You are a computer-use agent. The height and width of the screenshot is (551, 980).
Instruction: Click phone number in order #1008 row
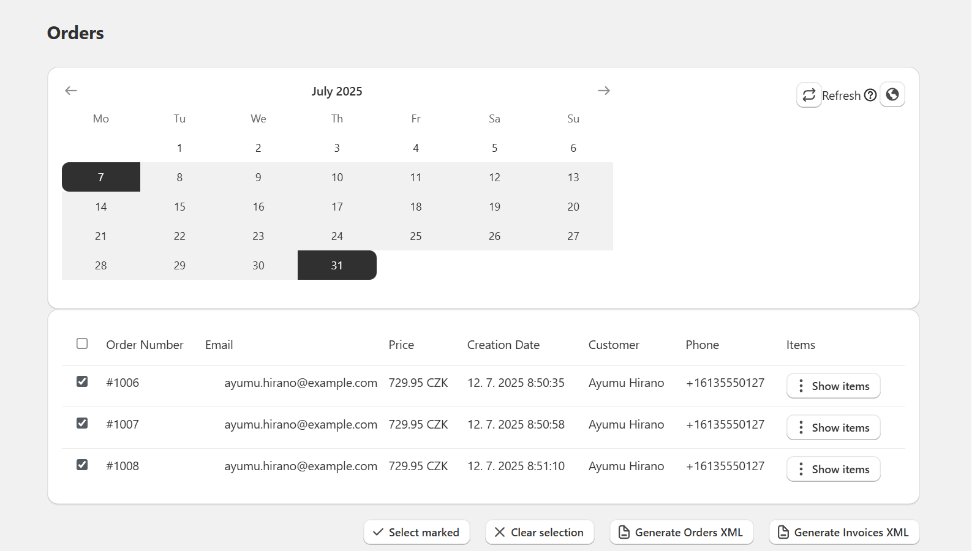pos(725,466)
